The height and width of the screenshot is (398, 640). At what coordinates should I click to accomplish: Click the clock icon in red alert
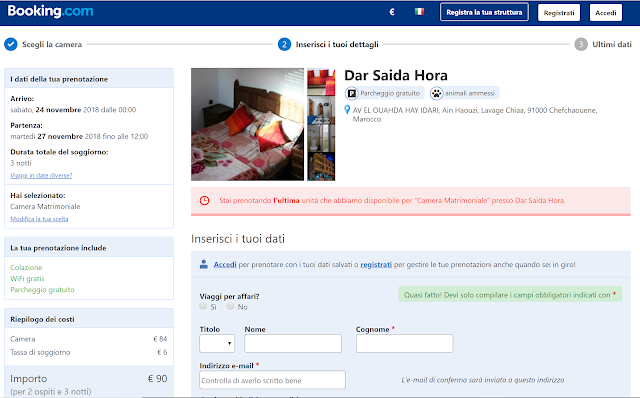[x=204, y=200]
